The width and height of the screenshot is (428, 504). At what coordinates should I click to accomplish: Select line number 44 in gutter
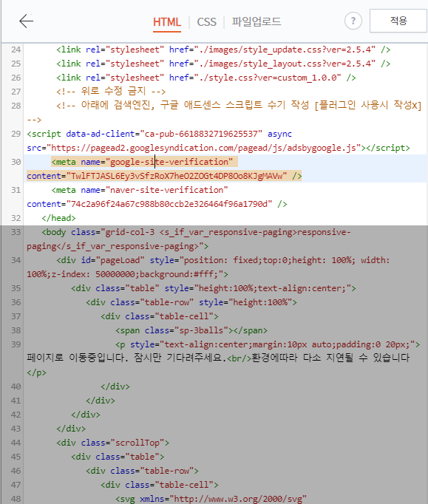(16, 443)
